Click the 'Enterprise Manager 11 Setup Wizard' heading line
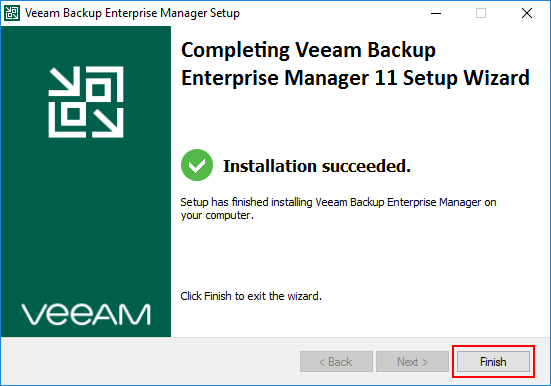 coord(355,78)
